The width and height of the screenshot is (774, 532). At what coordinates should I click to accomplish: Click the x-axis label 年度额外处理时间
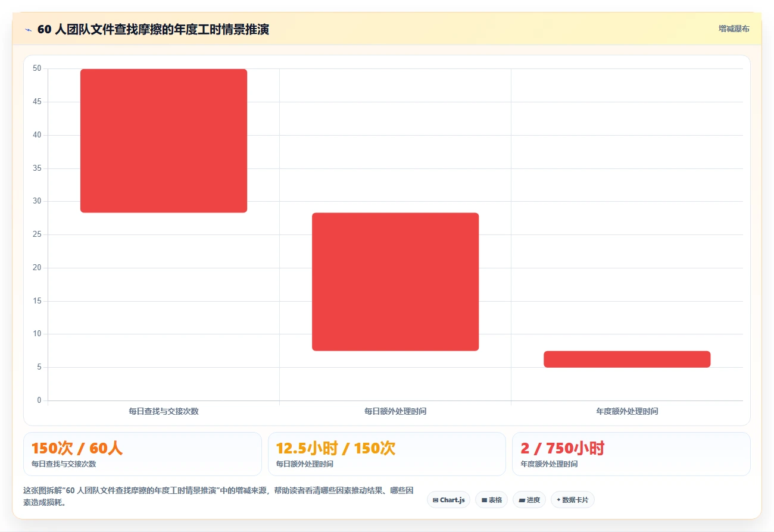[627, 411]
